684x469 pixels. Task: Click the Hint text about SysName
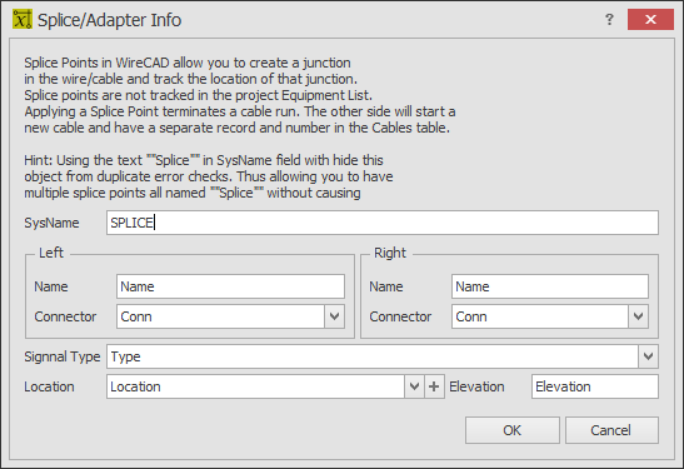pos(209,177)
